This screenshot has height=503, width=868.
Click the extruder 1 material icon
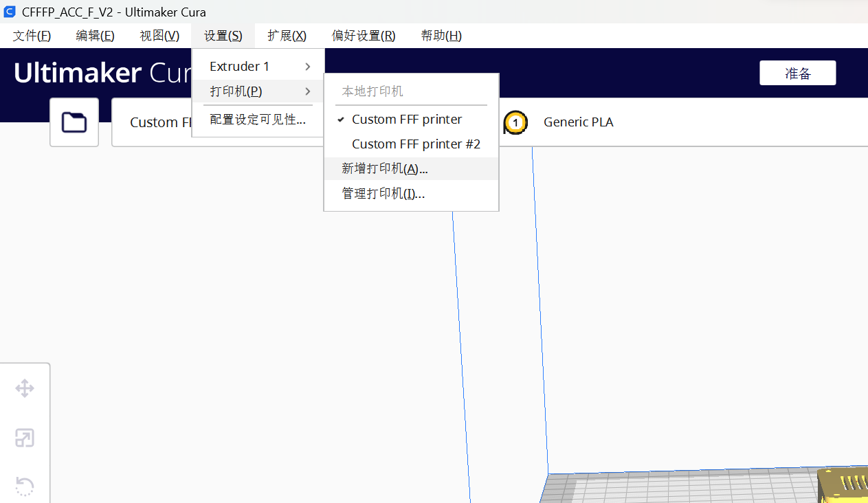(x=515, y=122)
